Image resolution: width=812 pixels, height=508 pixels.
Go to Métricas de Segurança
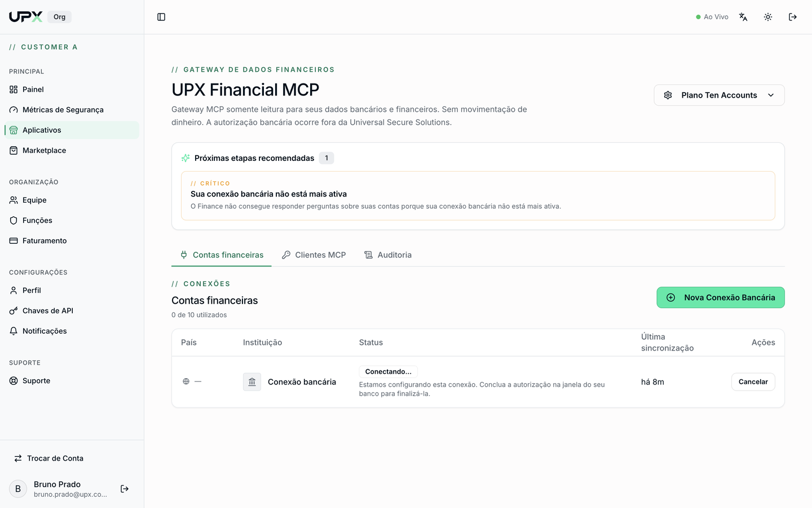click(72, 110)
